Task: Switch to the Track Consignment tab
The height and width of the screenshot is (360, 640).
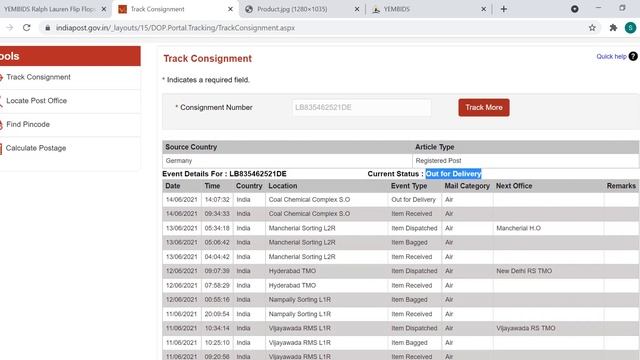Action: (x=175, y=9)
